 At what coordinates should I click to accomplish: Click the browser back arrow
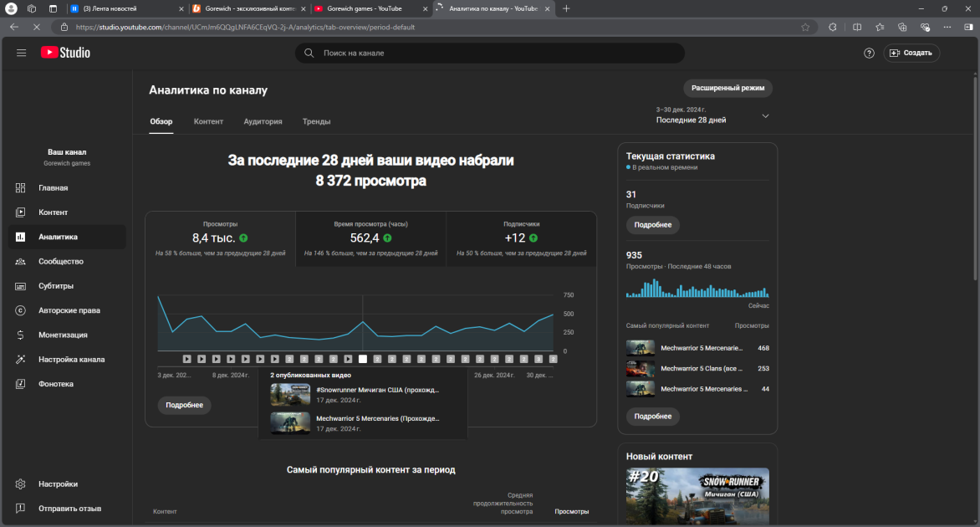13,27
